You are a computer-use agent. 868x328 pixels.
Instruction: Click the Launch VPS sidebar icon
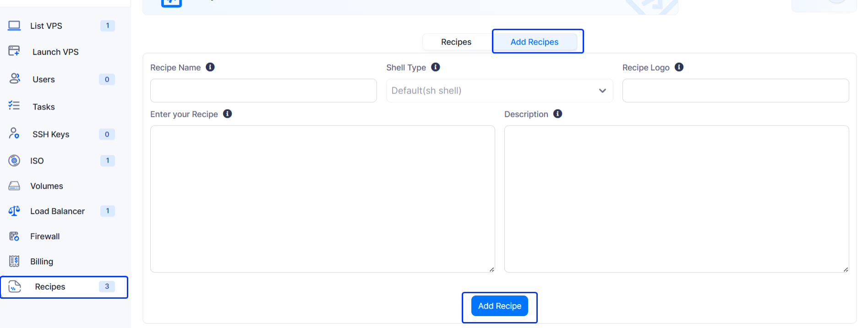pyautogui.click(x=14, y=51)
